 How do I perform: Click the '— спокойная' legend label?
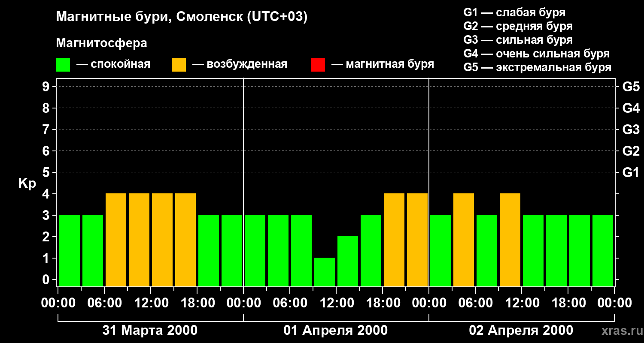coord(113,64)
